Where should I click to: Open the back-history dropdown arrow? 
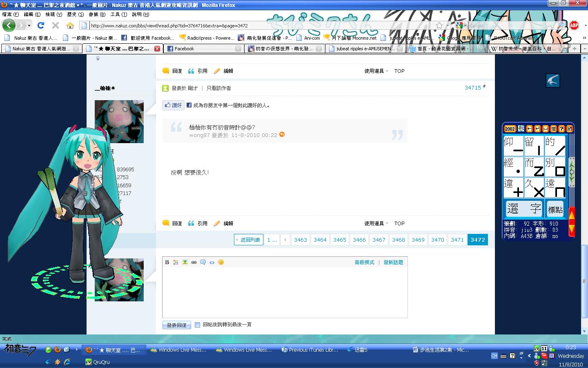[x=29, y=25]
